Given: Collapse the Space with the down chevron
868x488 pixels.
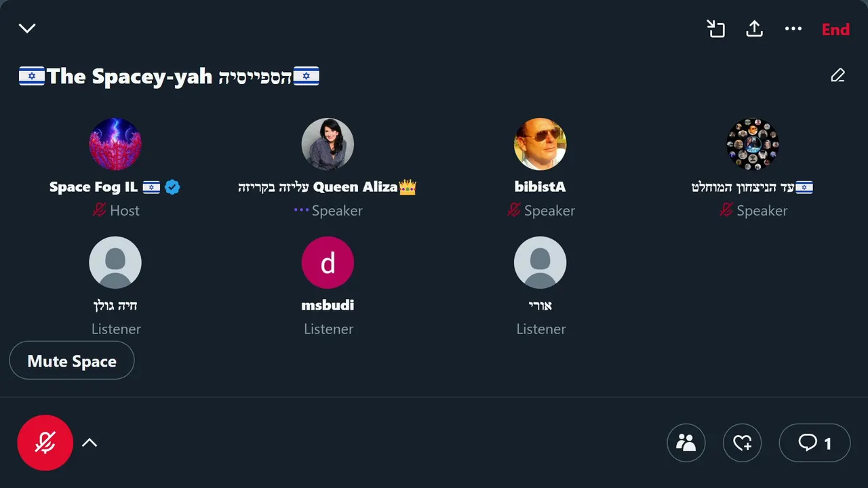Looking at the screenshot, I should (27, 28).
